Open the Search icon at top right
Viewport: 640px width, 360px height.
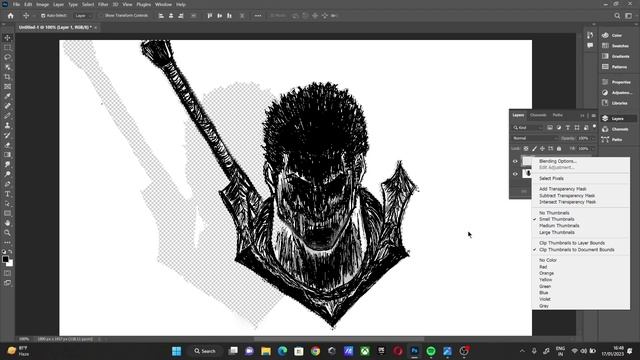(x=617, y=16)
